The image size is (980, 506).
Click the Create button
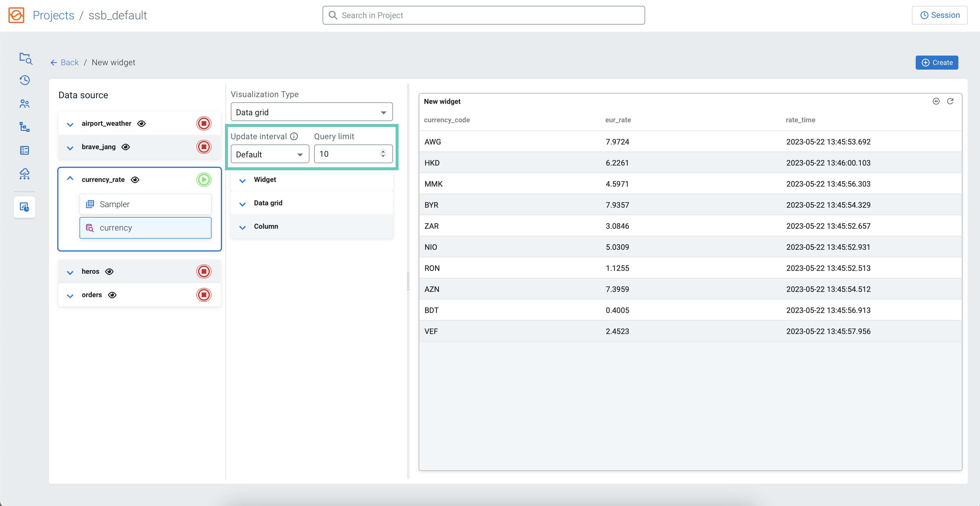pos(936,63)
